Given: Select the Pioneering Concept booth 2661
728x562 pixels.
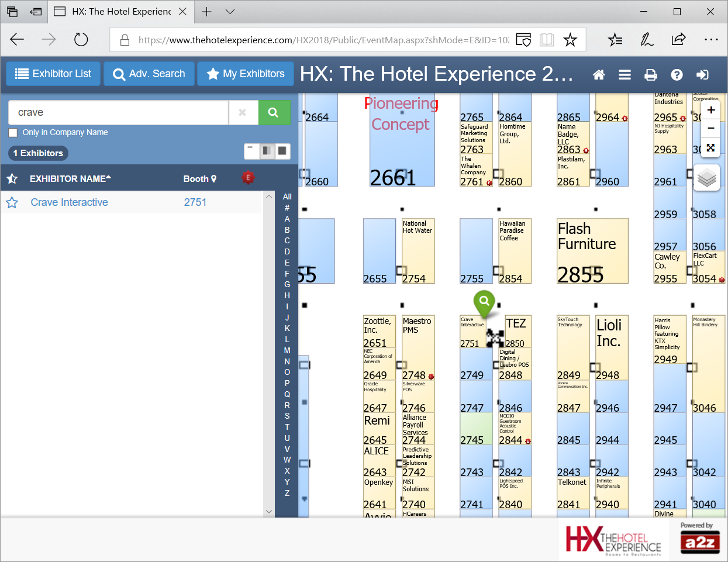Looking at the screenshot, I should (x=402, y=140).
